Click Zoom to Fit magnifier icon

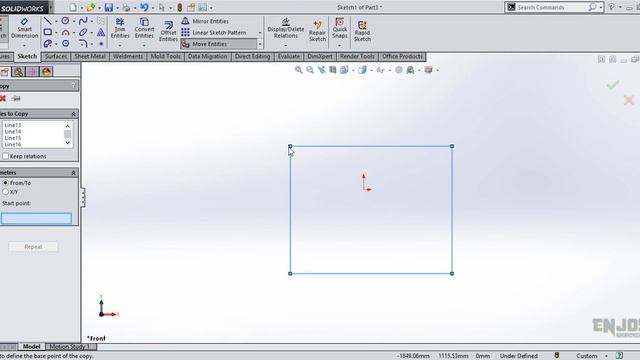pyautogui.click(x=298, y=70)
